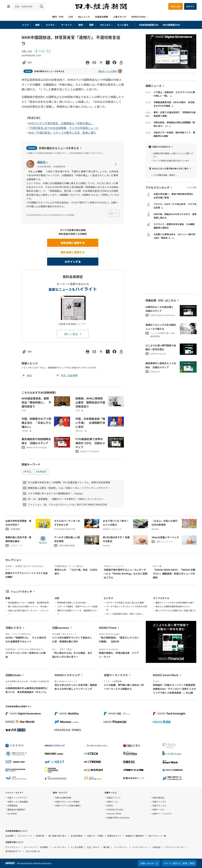
Task: Click the email share icon under the headline
Action: (x=94, y=62)
